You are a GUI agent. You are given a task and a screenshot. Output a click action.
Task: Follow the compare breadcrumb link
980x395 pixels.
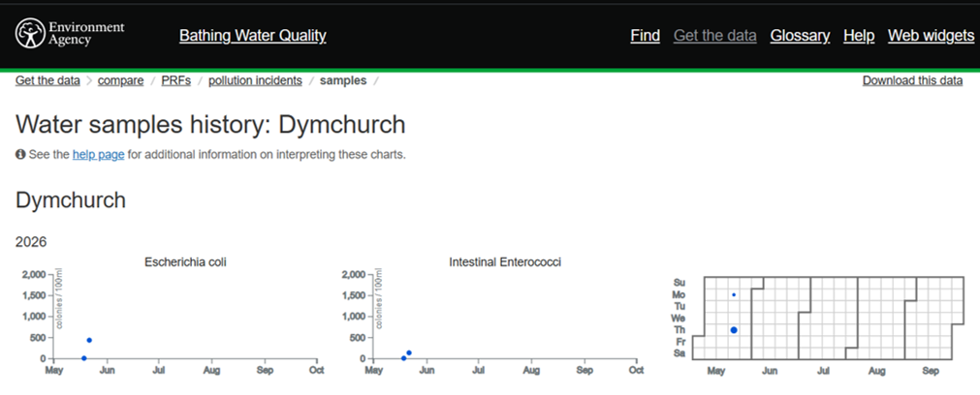coord(120,80)
